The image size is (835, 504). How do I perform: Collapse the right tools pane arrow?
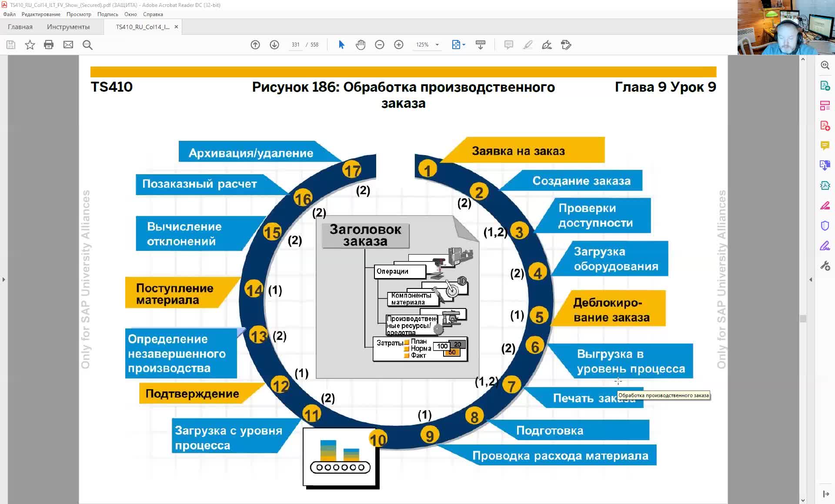coord(811,279)
